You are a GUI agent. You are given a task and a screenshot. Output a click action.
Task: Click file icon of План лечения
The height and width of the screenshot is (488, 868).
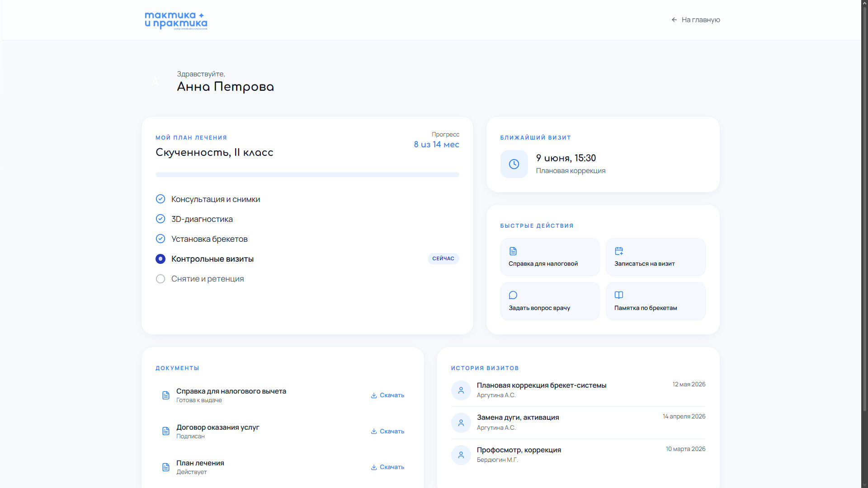click(166, 467)
